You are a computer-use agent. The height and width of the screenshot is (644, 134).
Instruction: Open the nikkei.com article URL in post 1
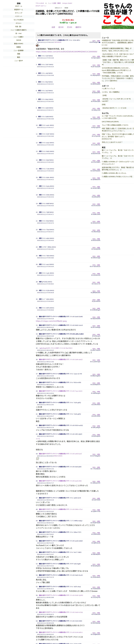tap(66, 52)
